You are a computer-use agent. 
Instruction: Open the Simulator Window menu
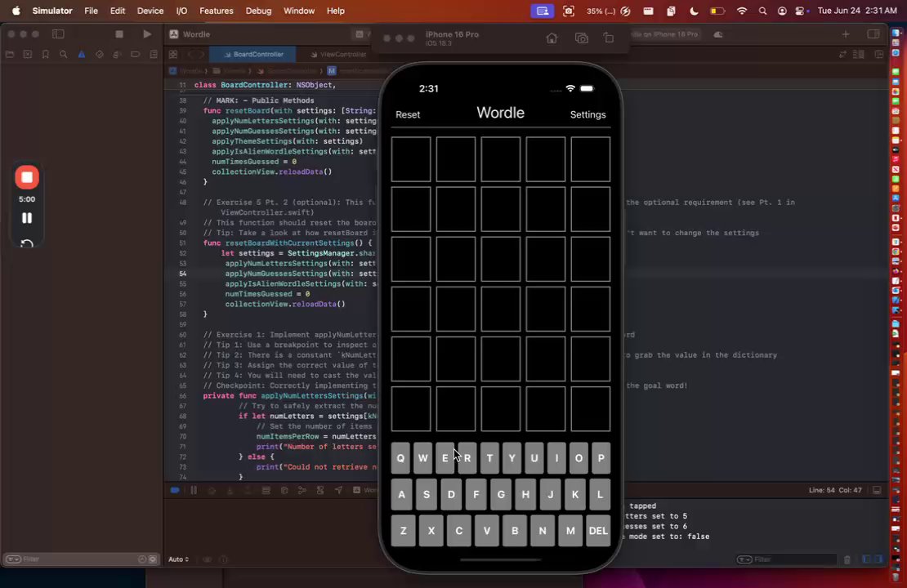299,11
